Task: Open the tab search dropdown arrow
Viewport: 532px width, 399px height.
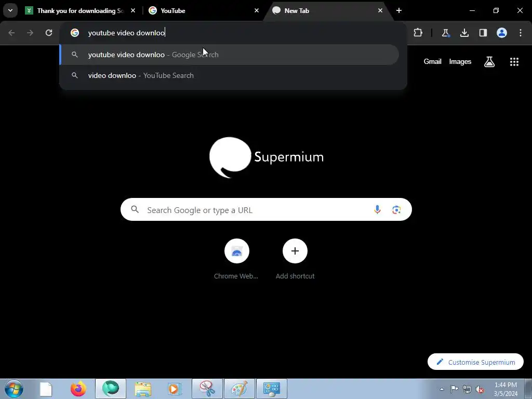Action: click(10, 10)
